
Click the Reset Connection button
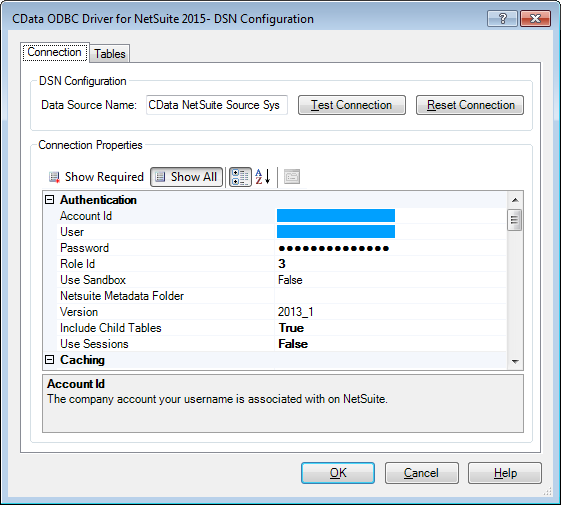tap(470, 105)
